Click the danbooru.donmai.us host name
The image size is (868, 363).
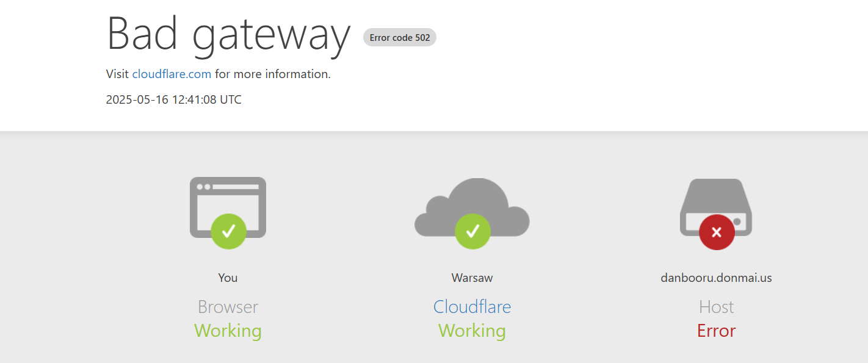[716, 278]
